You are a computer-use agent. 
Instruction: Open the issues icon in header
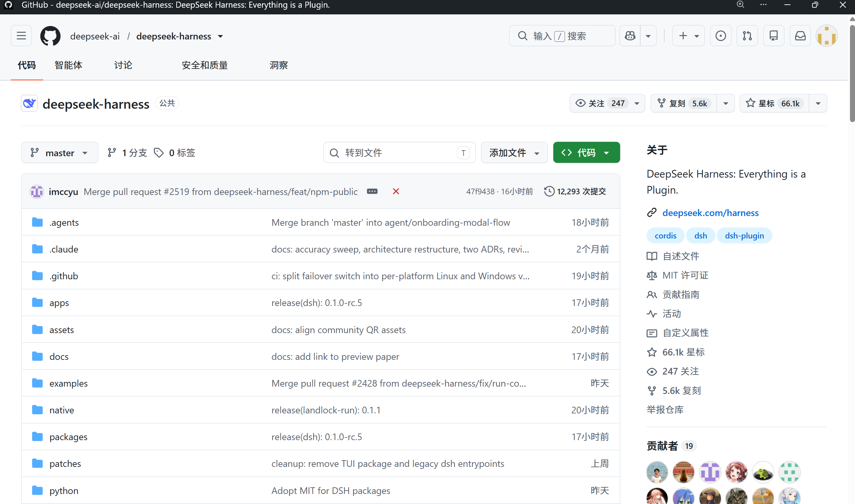(721, 36)
